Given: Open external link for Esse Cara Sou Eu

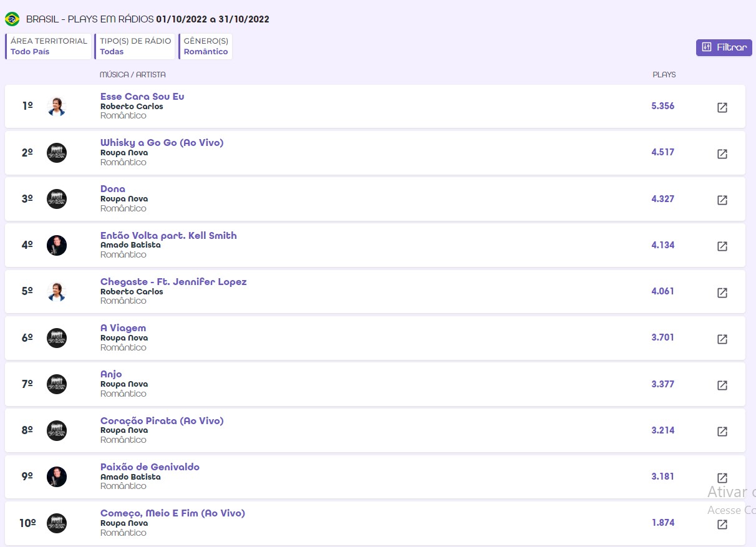Looking at the screenshot, I should [x=722, y=107].
